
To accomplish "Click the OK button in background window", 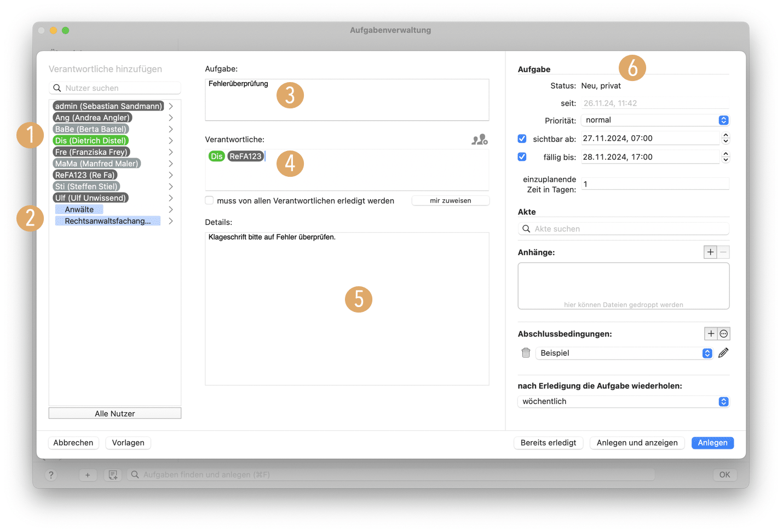I will pyautogui.click(x=724, y=475).
